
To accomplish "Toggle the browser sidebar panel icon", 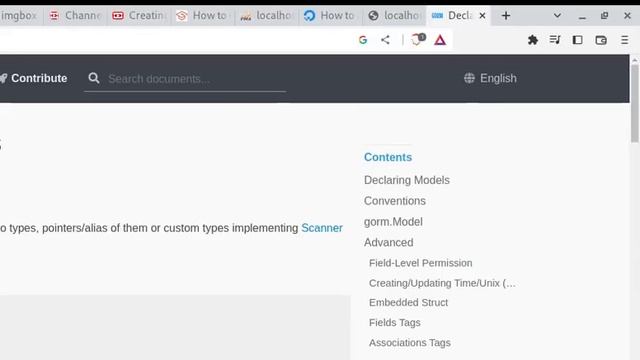I will (x=578, y=40).
